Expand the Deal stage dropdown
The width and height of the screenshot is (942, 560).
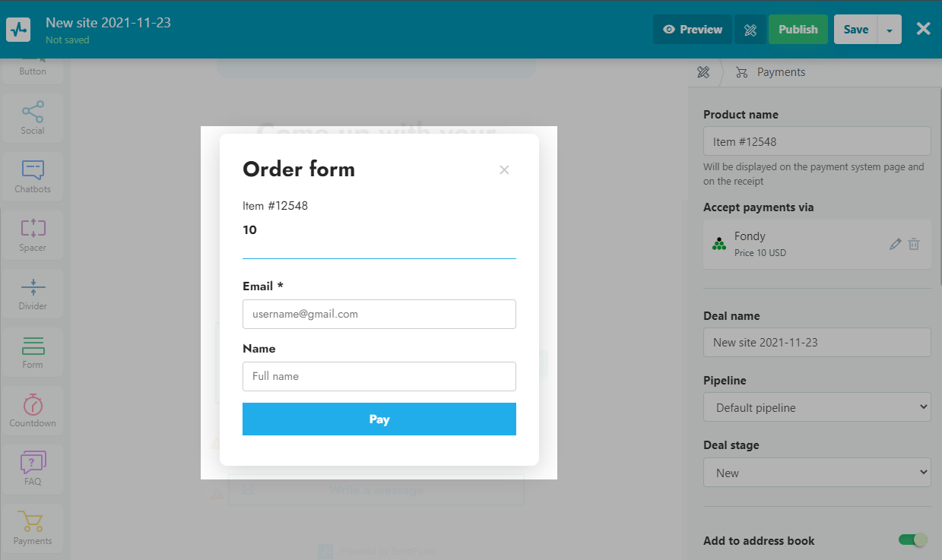pos(817,473)
